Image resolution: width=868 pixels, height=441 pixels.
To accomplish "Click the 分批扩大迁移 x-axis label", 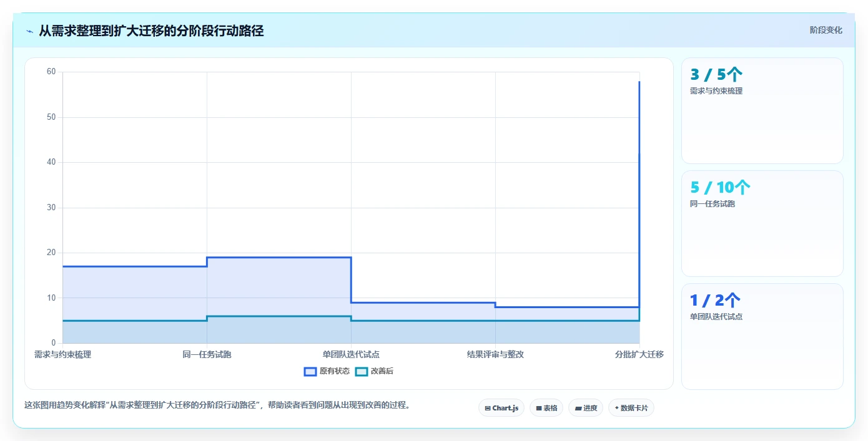I will pos(639,354).
